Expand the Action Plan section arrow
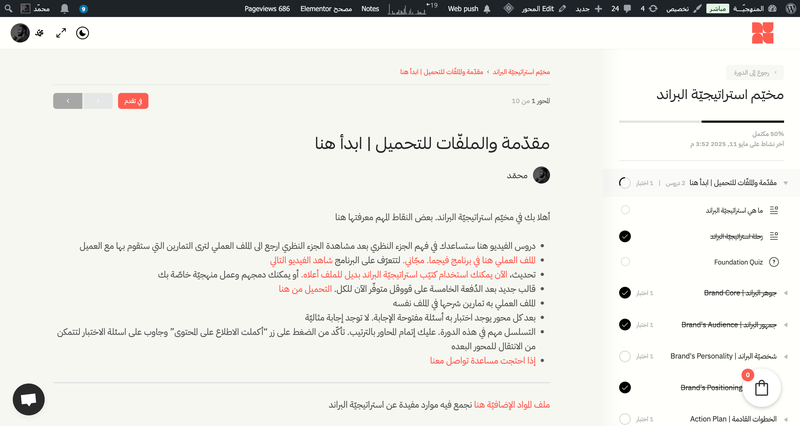The image size is (800, 426). pos(786,419)
